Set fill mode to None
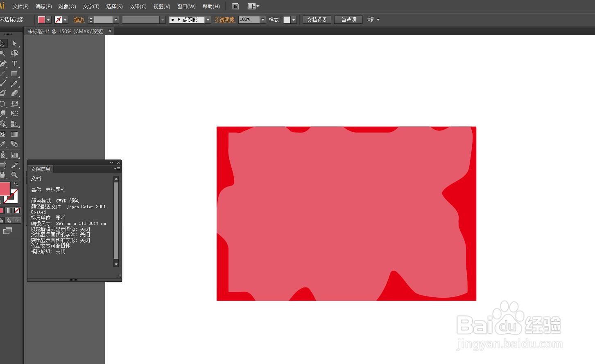595x364 pixels. pyautogui.click(x=17, y=210)
